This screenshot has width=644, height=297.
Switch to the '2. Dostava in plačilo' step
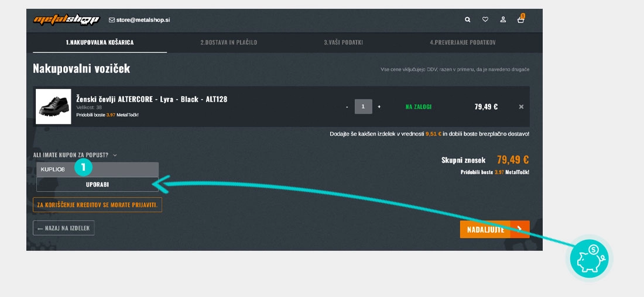pyautogui.click(x=228, y=43)
